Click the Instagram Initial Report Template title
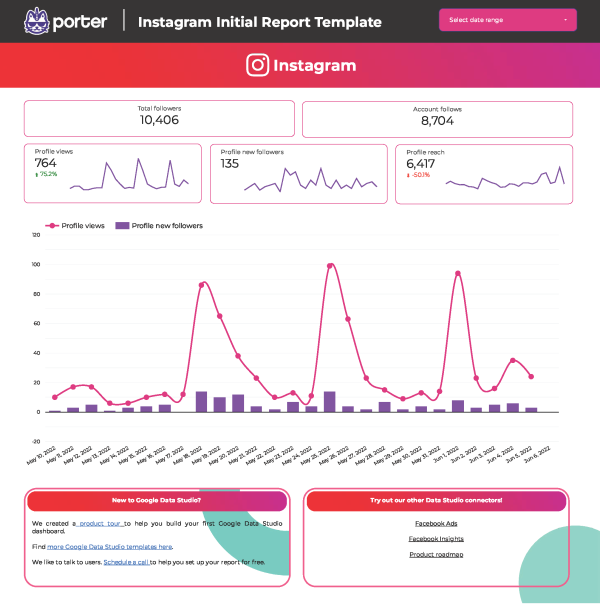 (260, 22)
